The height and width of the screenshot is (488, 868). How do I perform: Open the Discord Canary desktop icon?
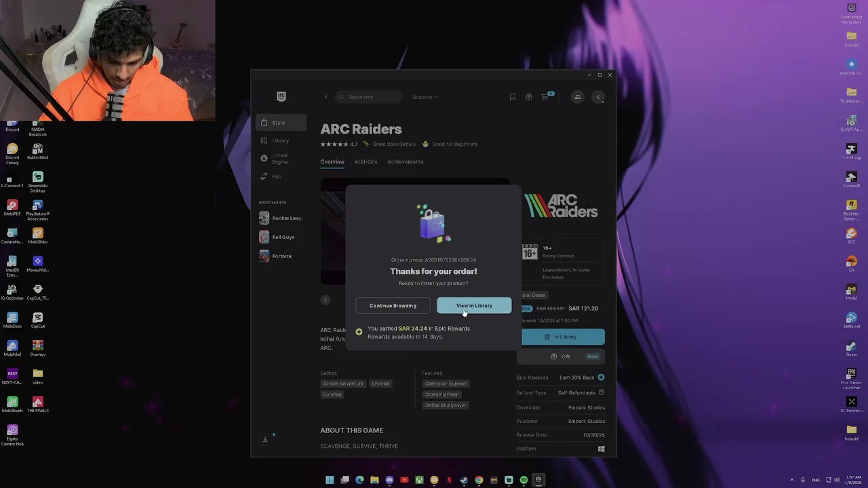(x=12, y=155)
